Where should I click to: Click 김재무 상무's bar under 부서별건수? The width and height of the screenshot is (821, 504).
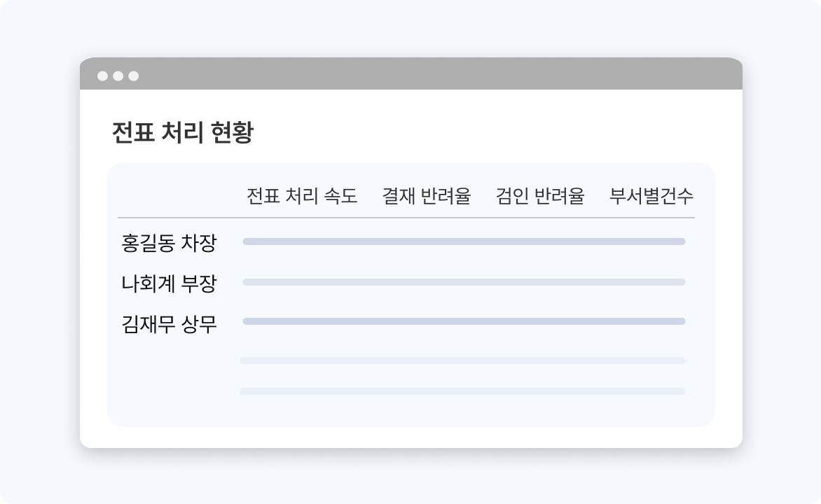coord(651,321)
